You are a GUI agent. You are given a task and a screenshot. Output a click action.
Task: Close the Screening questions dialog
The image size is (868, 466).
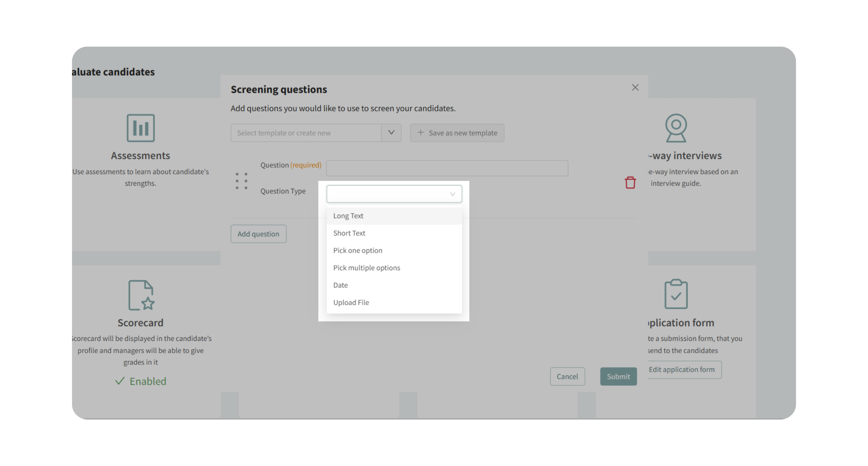point(635,88)
